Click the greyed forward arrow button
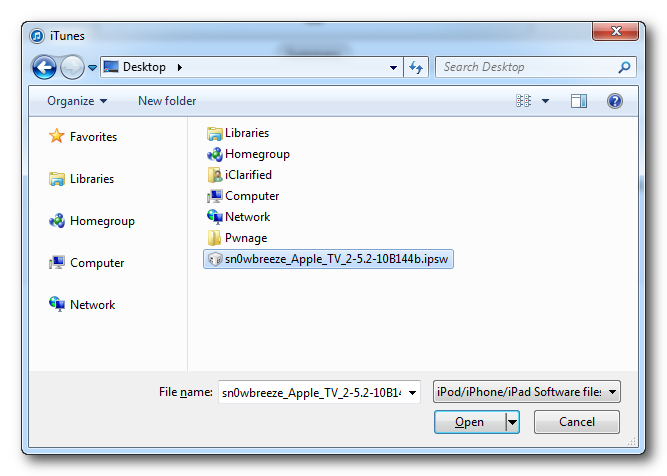The image size is (667, 476). [x=72, y=67]
